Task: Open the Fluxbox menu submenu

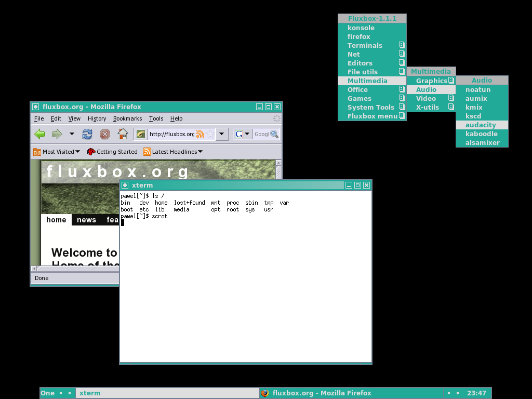Action: [x=372, y=116]
